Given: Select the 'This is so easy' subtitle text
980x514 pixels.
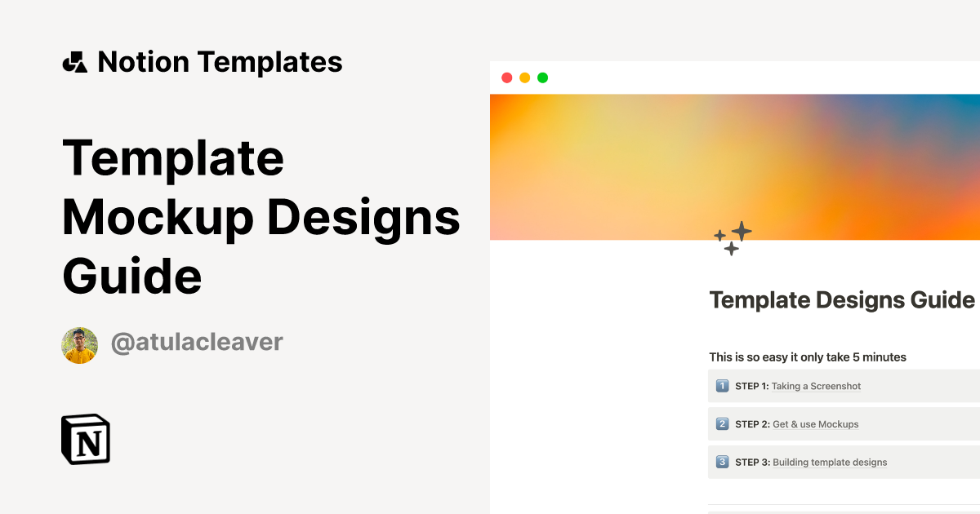Looking at the screenshot, I should point(807,357).
